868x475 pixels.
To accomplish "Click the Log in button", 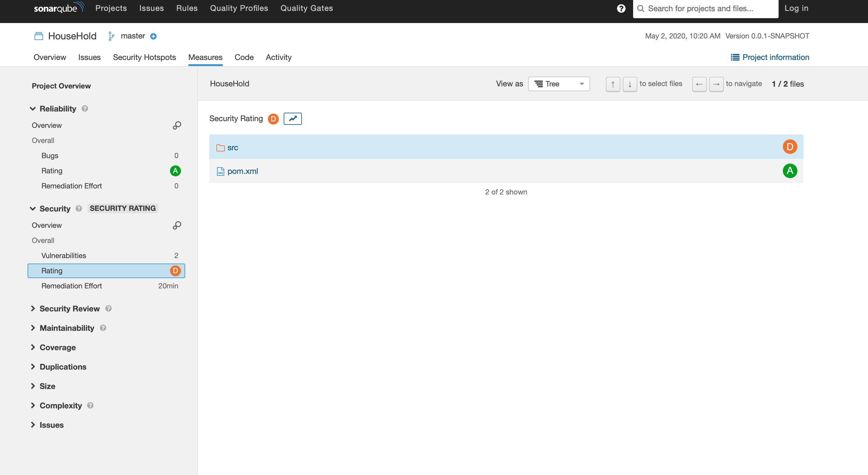I will click(796, 9).
